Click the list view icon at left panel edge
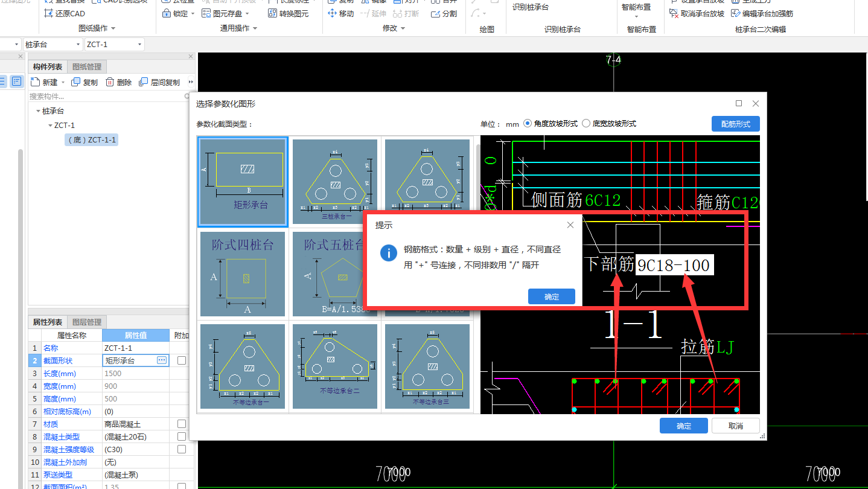This screenshot has width=868, height=489. (2, 81)
